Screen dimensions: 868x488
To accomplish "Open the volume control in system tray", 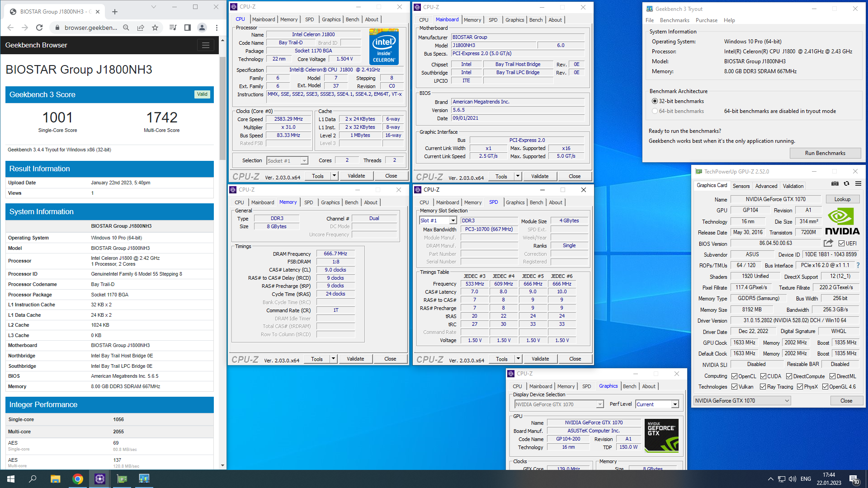I will click(x=793, y=479).
